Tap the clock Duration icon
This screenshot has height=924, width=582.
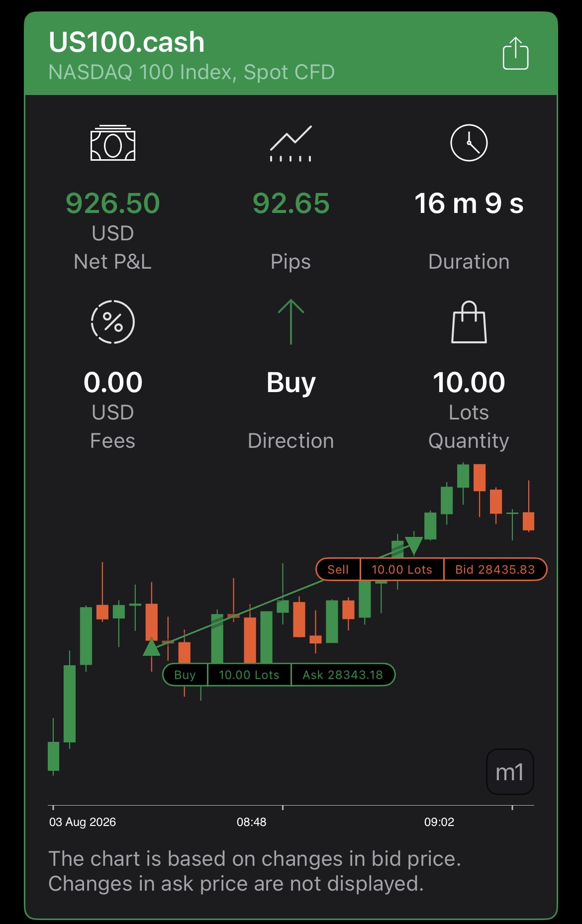[x=469, y=143]
